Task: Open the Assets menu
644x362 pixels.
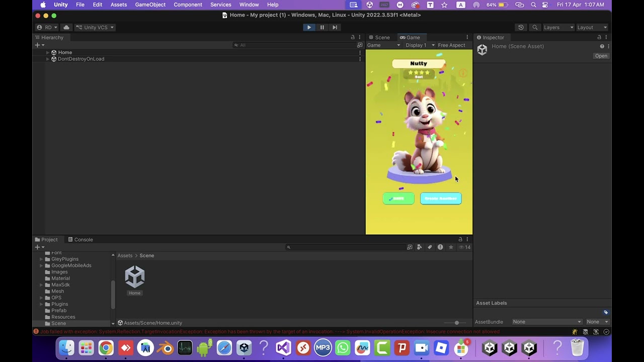Action: (x=119, y=5)
